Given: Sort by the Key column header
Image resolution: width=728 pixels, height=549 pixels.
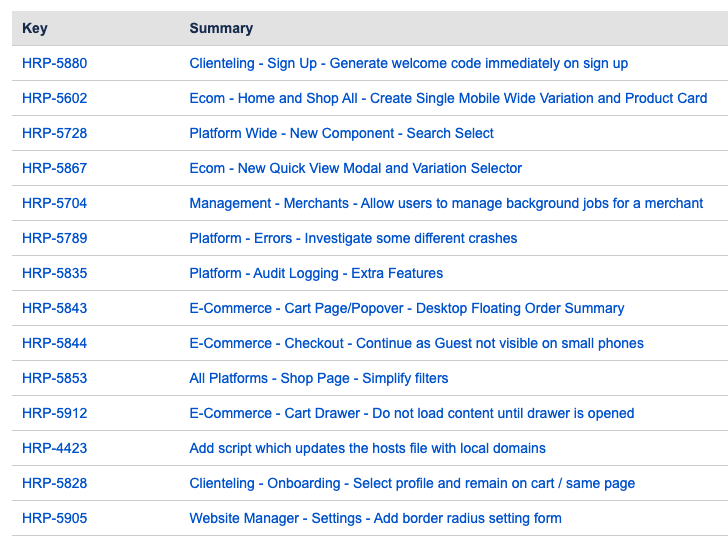Looking at the screenshot, I should [35, 28].
